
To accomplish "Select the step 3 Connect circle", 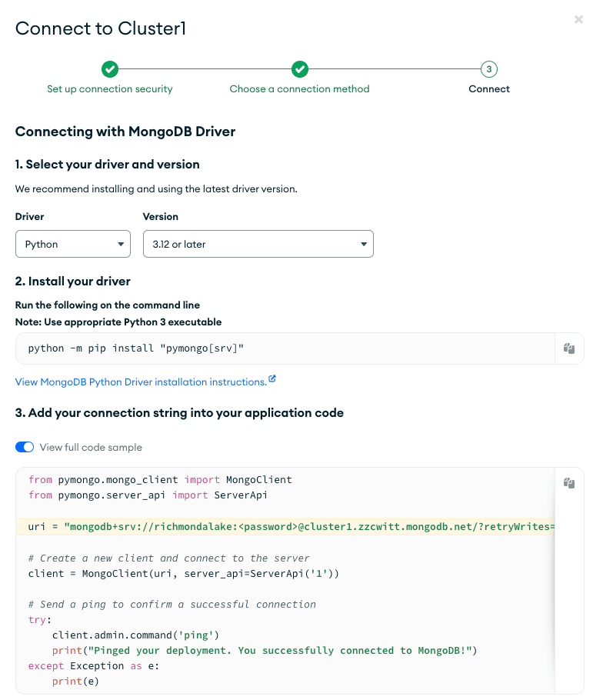I will (x=488, y=69).
